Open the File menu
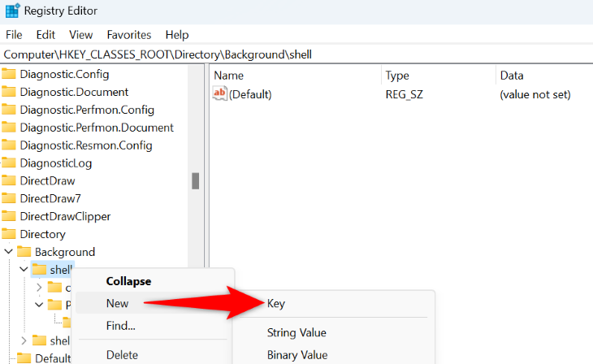This screenshot has width=593, height=364. 14,35
